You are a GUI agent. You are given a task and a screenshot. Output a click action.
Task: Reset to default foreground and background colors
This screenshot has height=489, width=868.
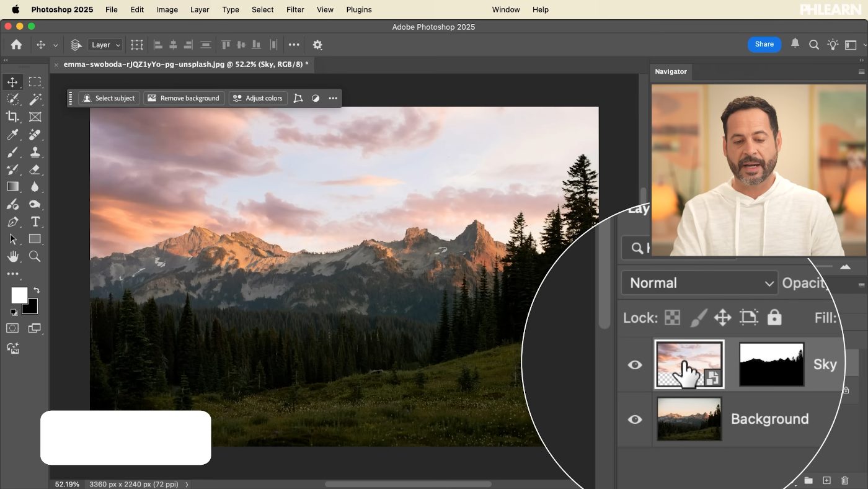[x=14, y=312]
